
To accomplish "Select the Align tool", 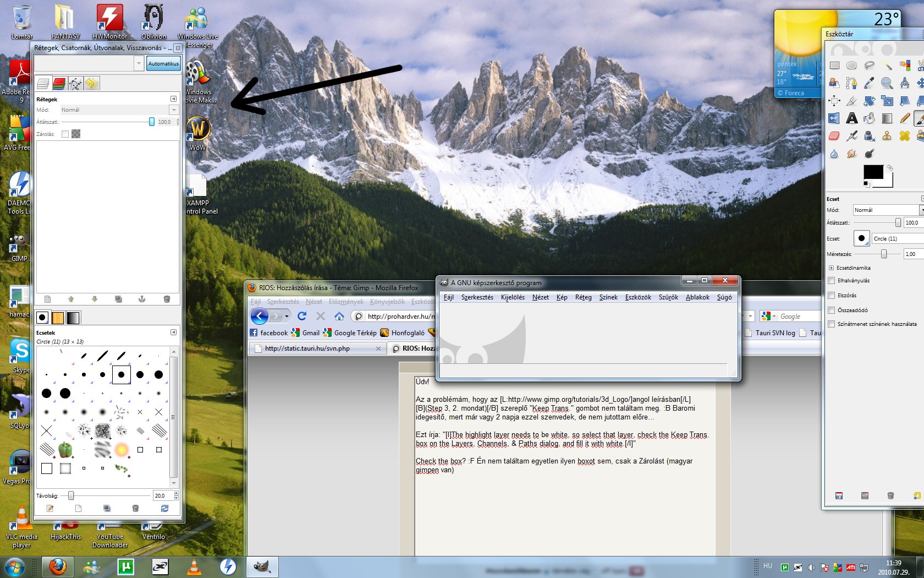I will pos(834,101).
